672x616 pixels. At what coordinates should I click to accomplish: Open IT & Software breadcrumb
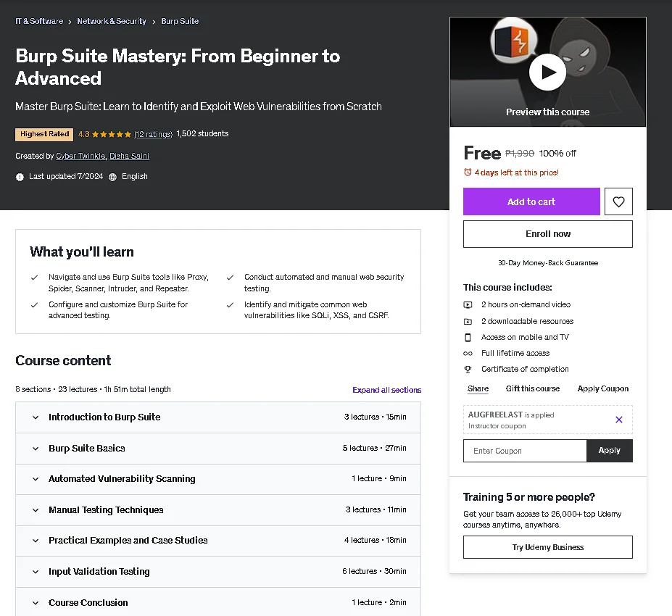(x=39, y=21)
